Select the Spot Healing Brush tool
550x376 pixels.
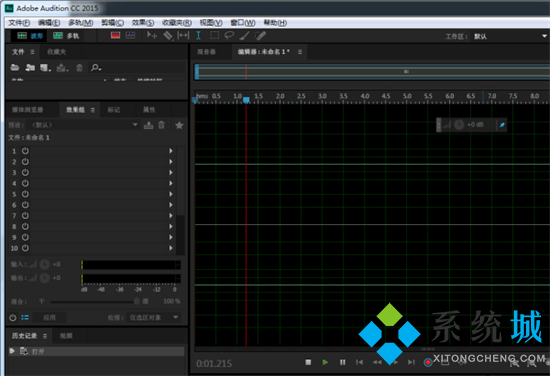[x=260, y=35]
